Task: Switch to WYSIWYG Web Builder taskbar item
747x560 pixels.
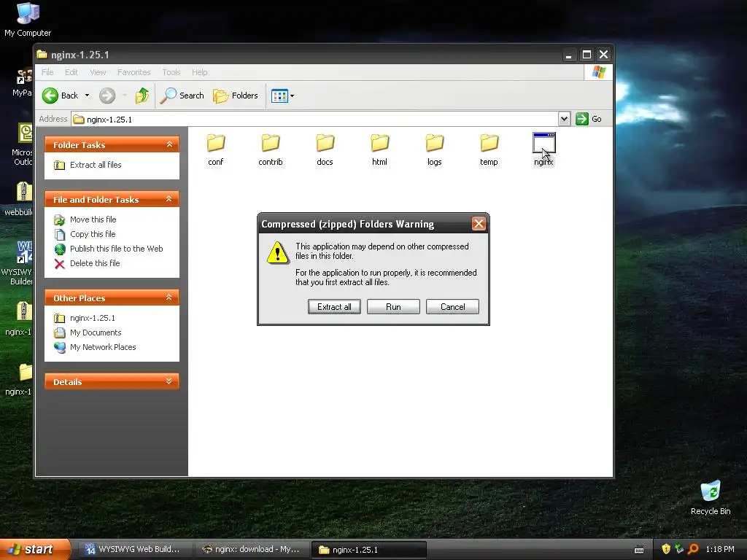Action: [133, 549]
